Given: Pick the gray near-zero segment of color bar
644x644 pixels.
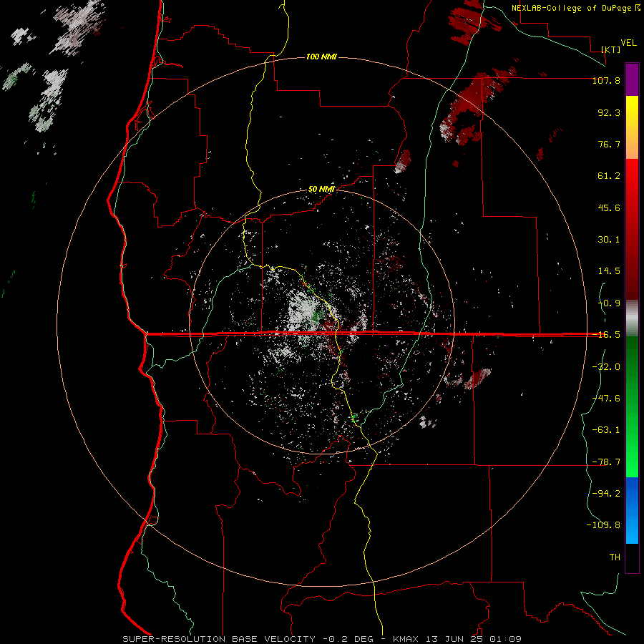Looking at the screenshot, I should [632, 318].
